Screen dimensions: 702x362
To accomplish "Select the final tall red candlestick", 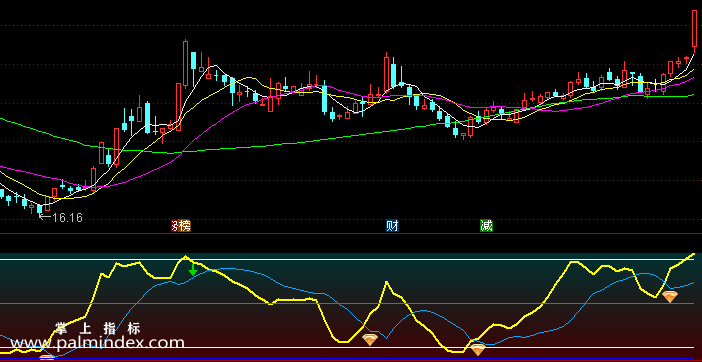I will click(694, 31).
